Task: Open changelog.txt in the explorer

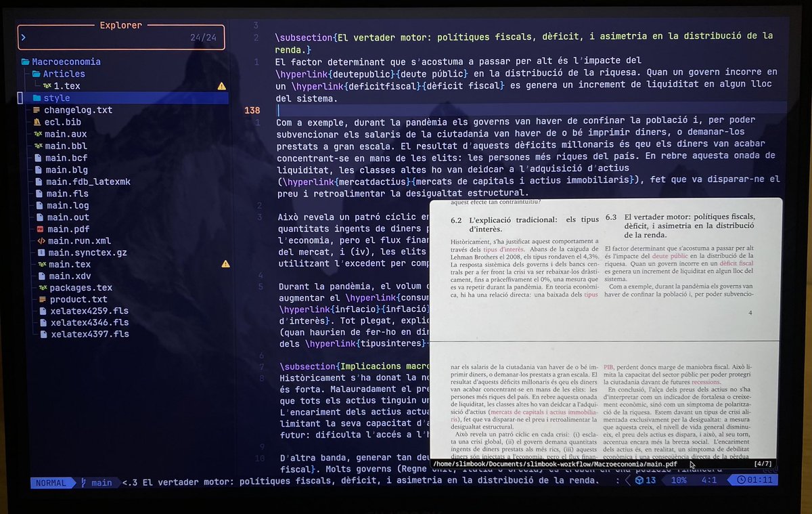Action: (x=78, y=110)
